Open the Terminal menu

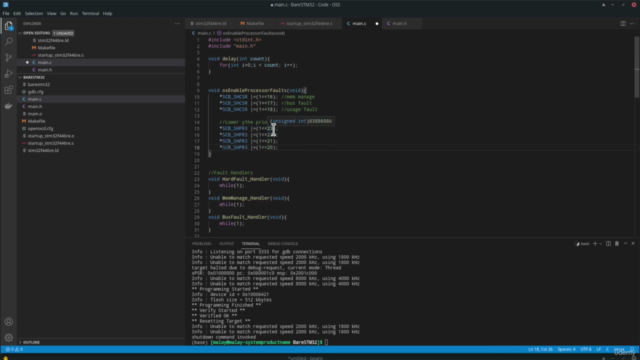(x=91, y=13)
